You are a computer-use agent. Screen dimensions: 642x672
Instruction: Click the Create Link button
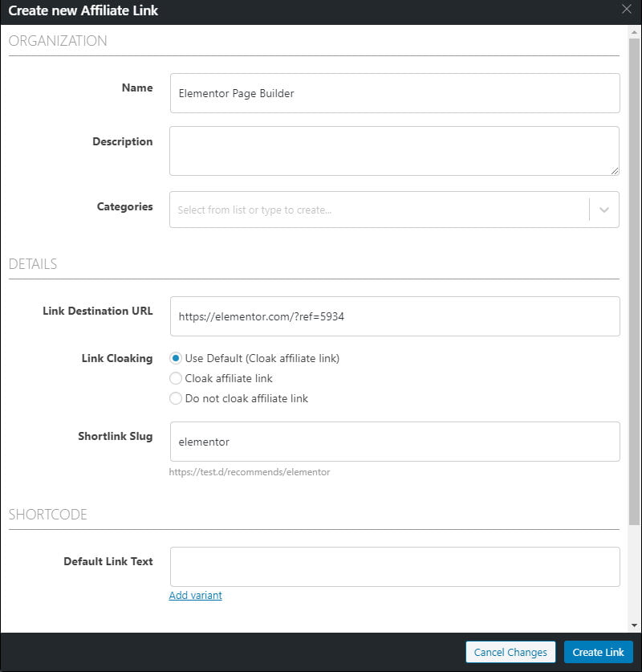[599, 652]
